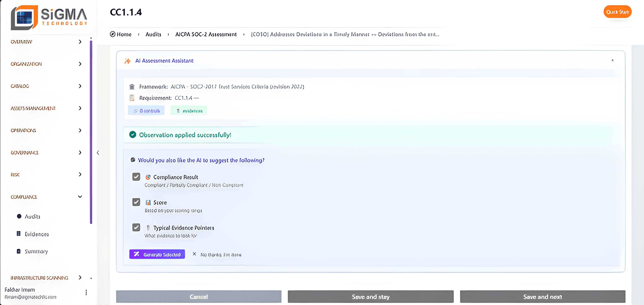This screenshot has height=305, width=644.
Task: Click the X dismiss icon next to Generate button
Action: click(194, 254)
